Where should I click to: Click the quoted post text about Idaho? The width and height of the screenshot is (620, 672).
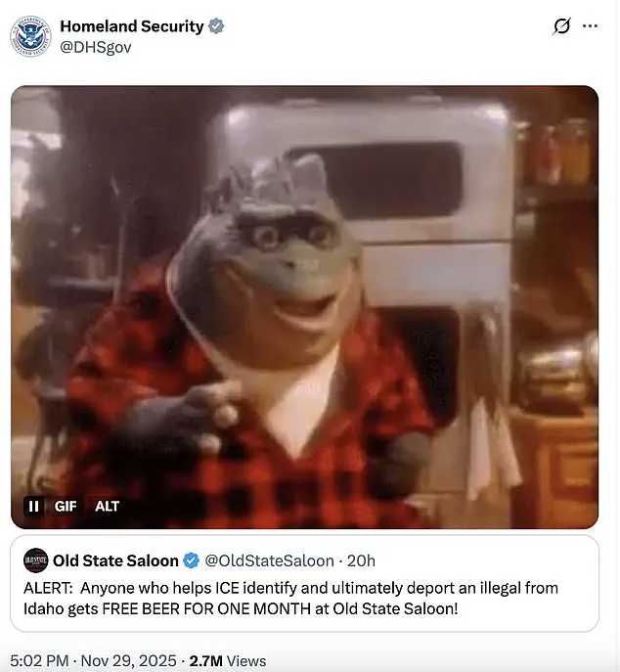pos(291,599)
